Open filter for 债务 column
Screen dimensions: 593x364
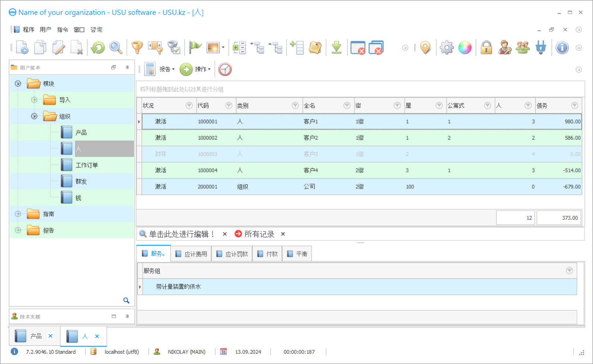pos(574,106)
